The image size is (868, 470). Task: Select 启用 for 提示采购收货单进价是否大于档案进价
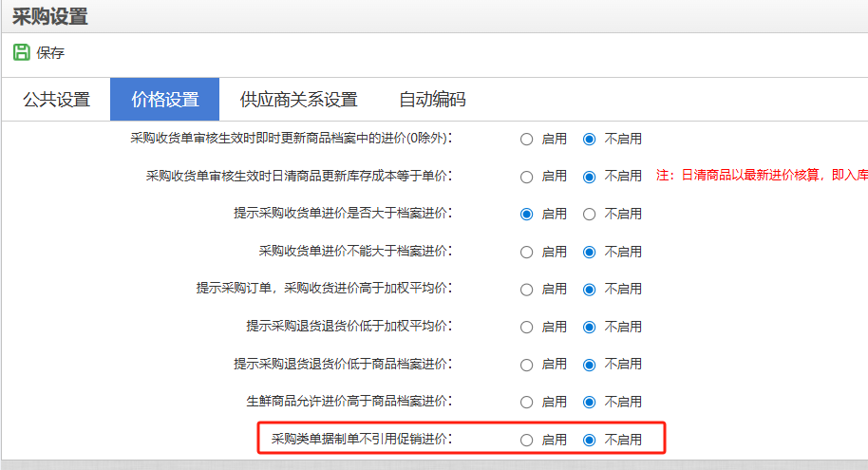pos(527,215)
